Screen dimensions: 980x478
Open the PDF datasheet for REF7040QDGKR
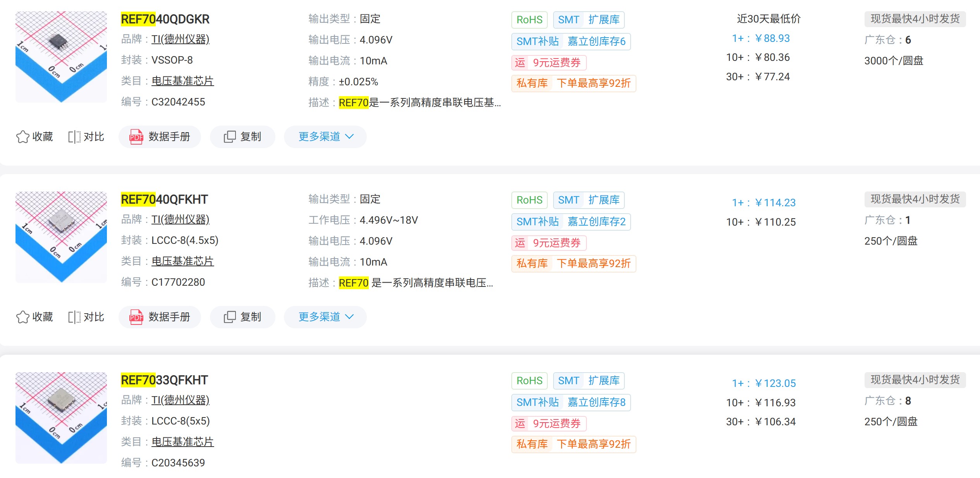(x=159, y=136)
